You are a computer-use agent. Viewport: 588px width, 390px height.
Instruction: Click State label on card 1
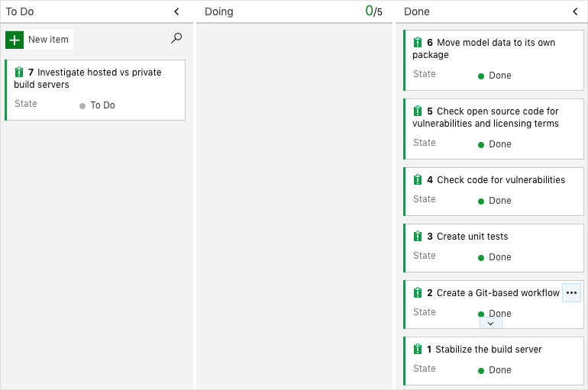pos(424,369)
